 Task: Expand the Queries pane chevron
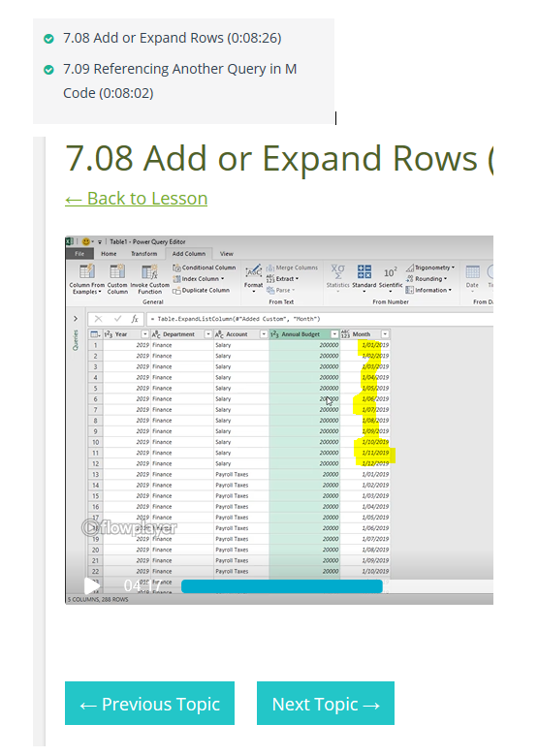pos(76,319)
